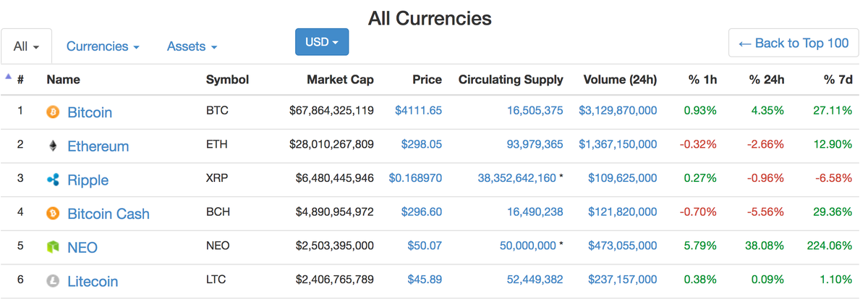Viewport: 868px width, 305px height.
Task: Open the USD currency dropdown
Action: pos(322,42)
